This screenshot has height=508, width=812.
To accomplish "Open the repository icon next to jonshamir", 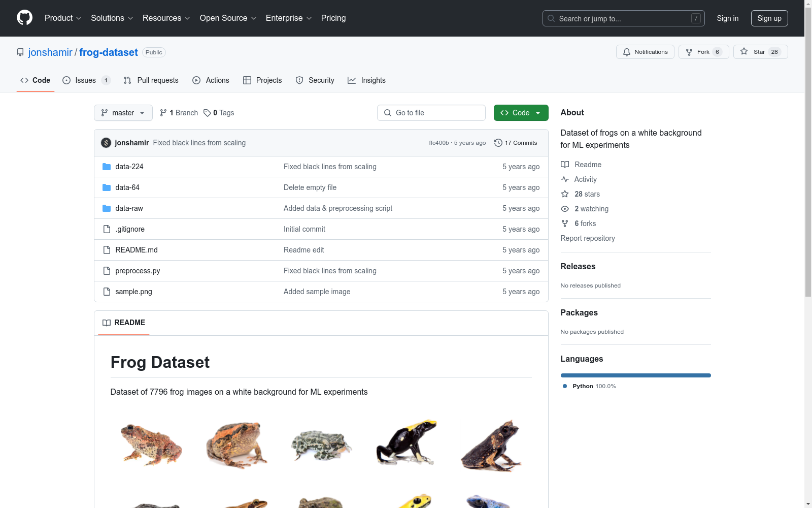I will coord(20,52).
